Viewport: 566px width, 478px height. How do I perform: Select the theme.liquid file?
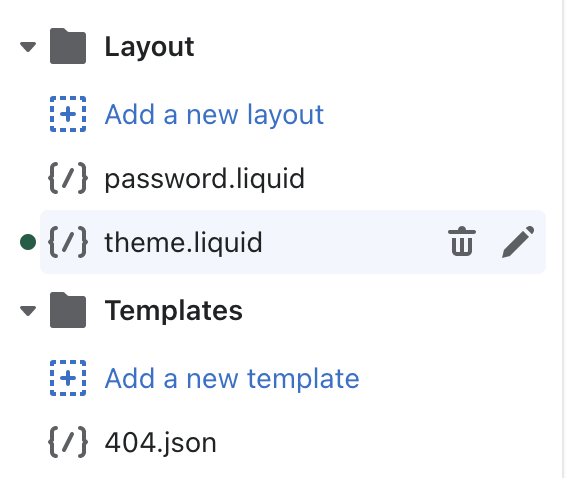click(x=293, y=242)
